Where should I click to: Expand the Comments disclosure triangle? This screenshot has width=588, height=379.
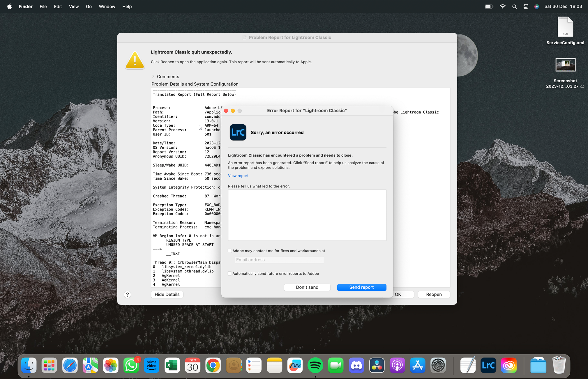coord(153,76)
